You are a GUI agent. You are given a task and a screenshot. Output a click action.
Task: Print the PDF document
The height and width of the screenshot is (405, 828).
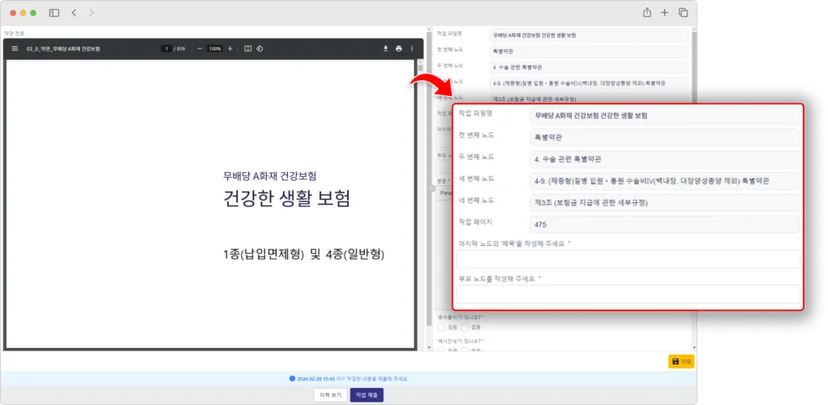point(399,49)
